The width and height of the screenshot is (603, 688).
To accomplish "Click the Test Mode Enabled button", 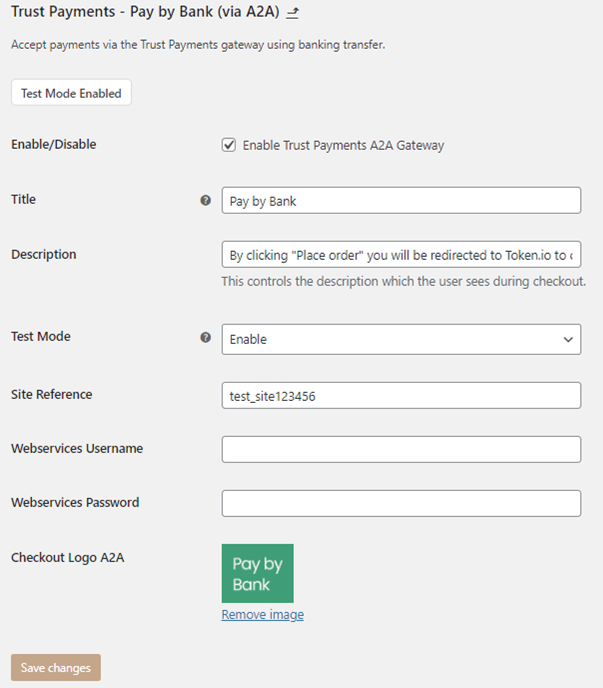I will 71,93.
